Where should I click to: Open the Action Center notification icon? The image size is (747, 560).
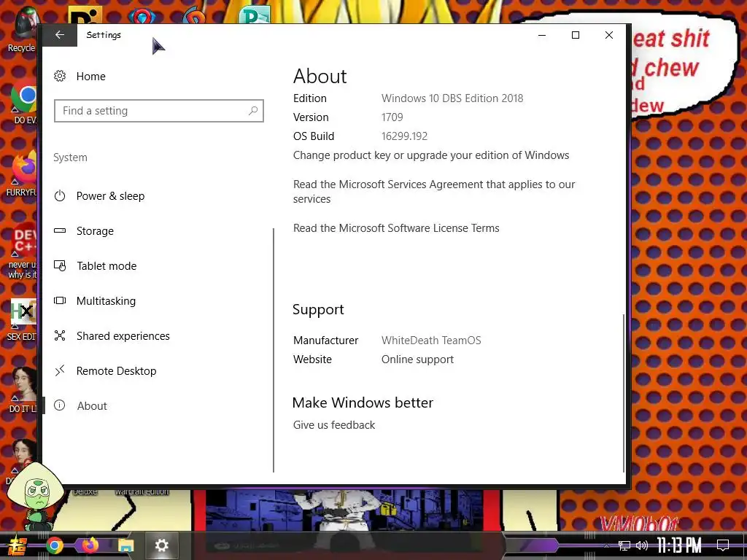pos(723,545)
